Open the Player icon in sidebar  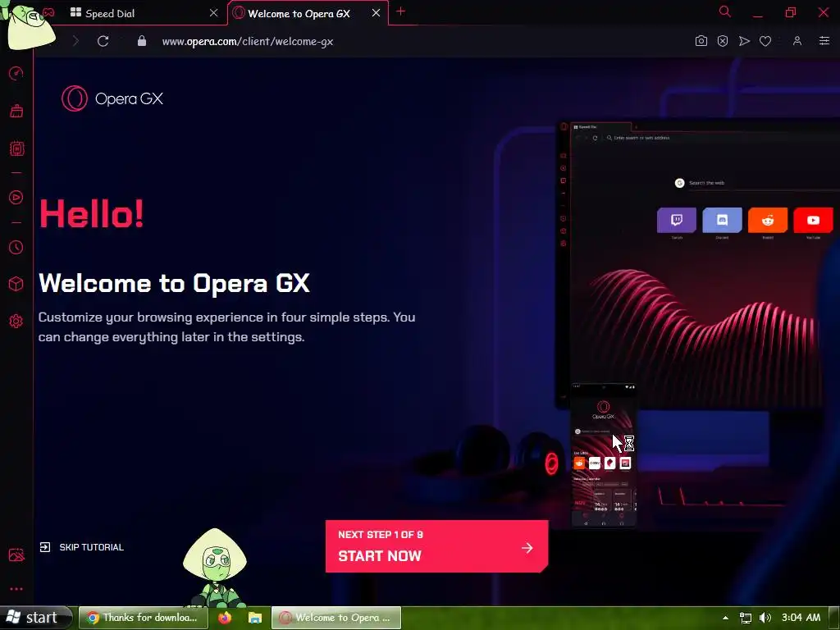pos(16,197)
